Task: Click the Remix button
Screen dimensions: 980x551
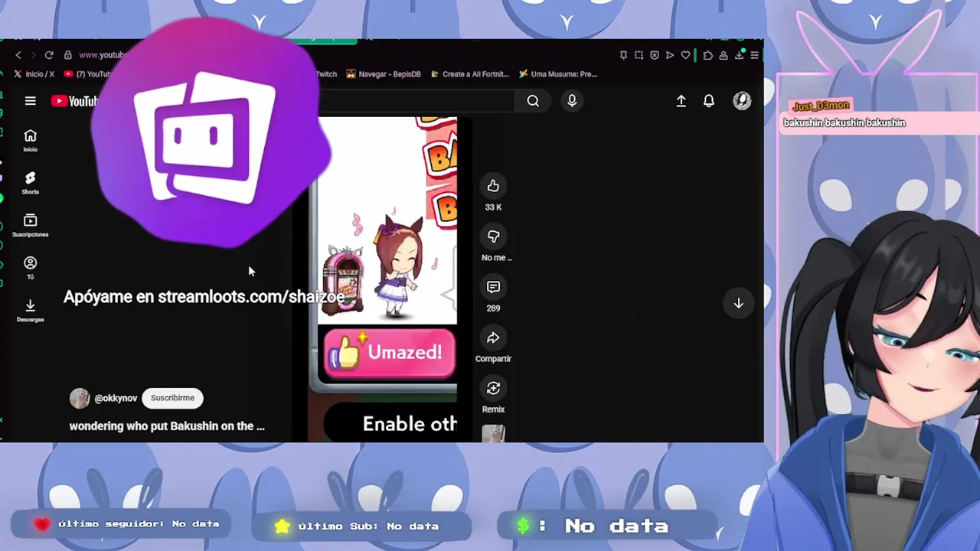Action: tap(493, 388)
